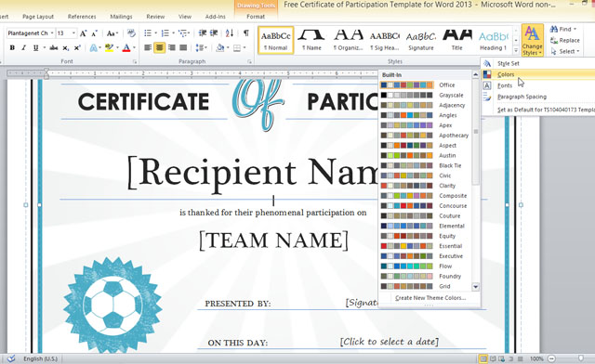Open the Font dialog launcher
Viewport: 595px width, 364px height.
click(x=135, y=61)
